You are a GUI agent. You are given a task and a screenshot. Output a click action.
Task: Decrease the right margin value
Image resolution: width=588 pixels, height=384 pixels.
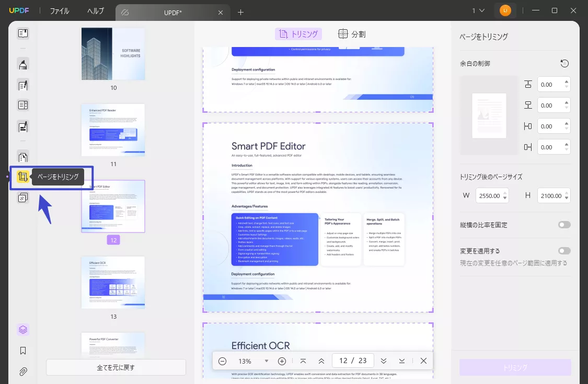point(566,150)
